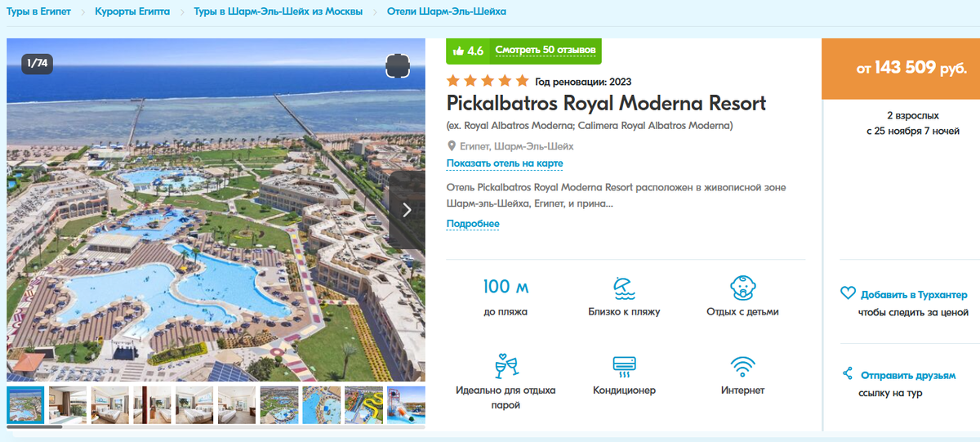The height and width of the screenshot is (442, 980).
Task: Select the ninth thumbnail with the waterslides
Action: [x=363, y=404]
